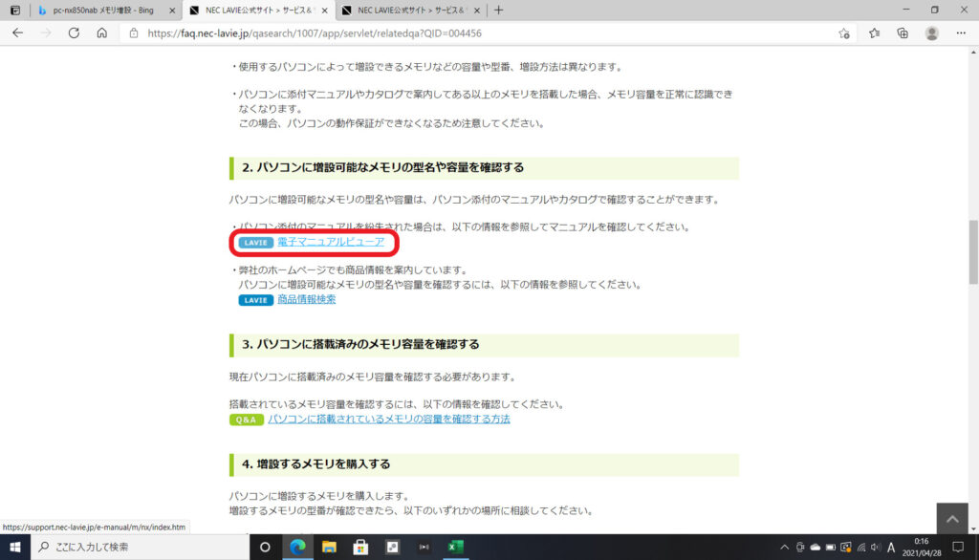Open the パソコンに搭載されているメモリの容量を確認する方法 link

pyautogui.click(x=389, y=419)
